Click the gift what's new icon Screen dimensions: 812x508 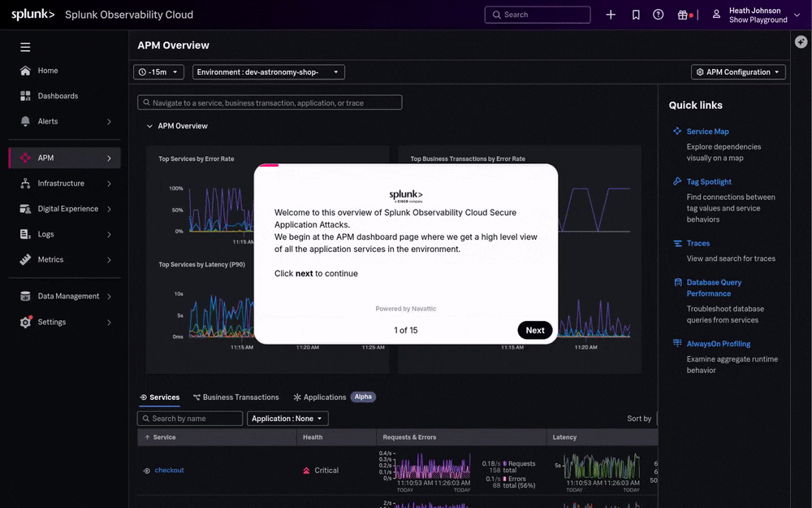coord(683,15)
